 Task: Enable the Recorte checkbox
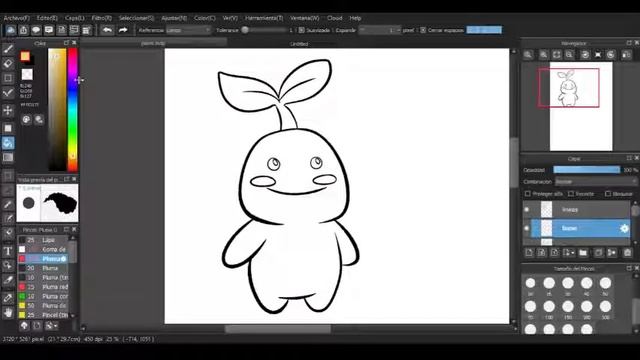pos(571,193)
